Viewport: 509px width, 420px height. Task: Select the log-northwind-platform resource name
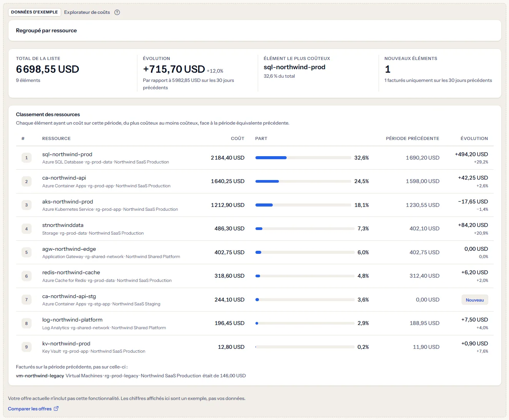coord(72,320)
